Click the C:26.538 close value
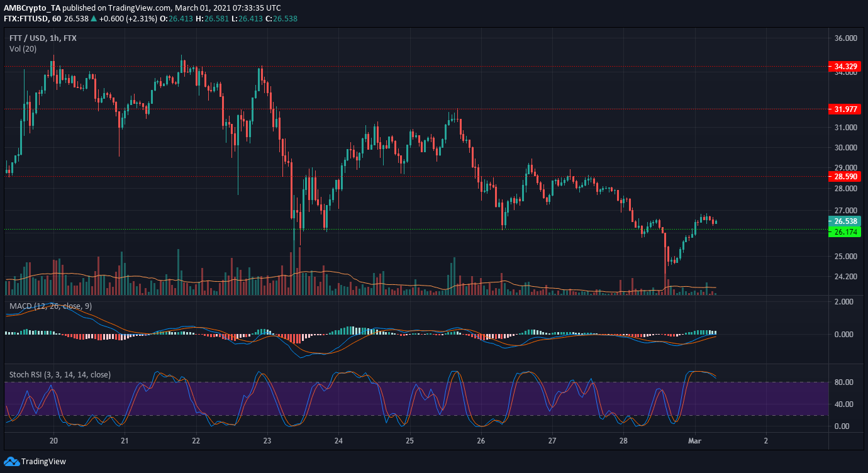Image resolution: width=868 pixels, height=473 pixels. (282, 19)
